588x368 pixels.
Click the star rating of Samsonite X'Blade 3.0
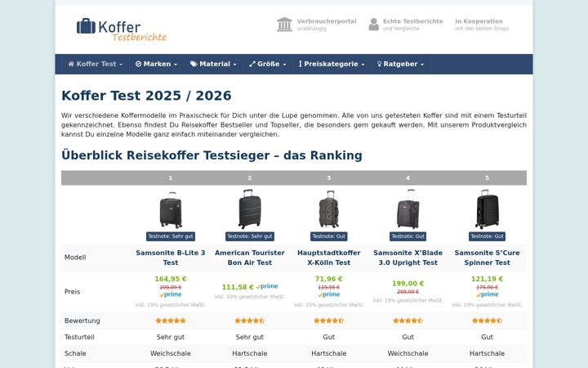click(x=408, y=321)
